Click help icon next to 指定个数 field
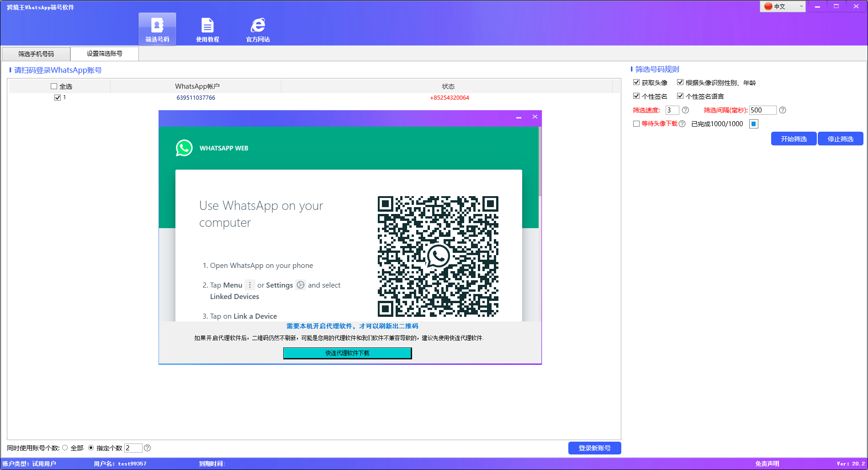Viewport: 868px width, 470px height. (147, 448)
